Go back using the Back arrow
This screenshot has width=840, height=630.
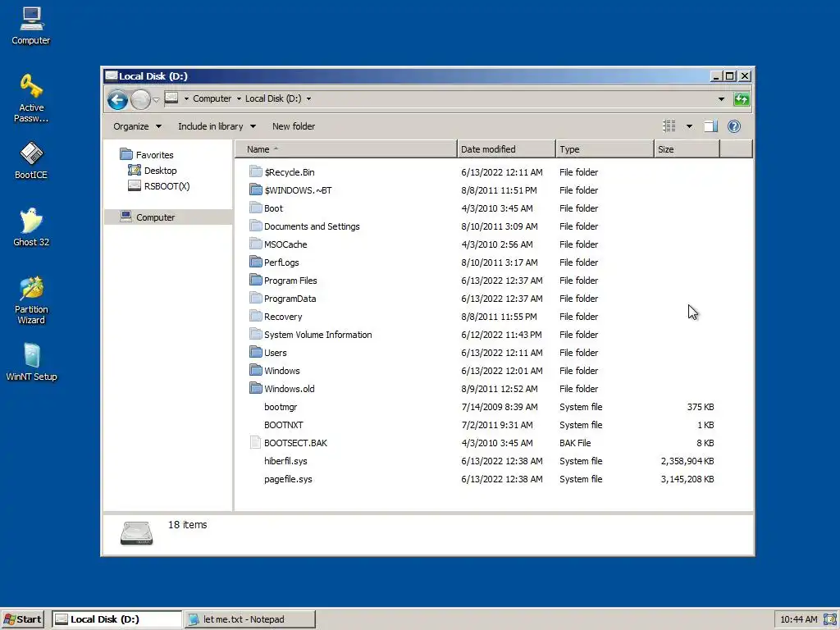pyautogui.click(x=117, y=99)
